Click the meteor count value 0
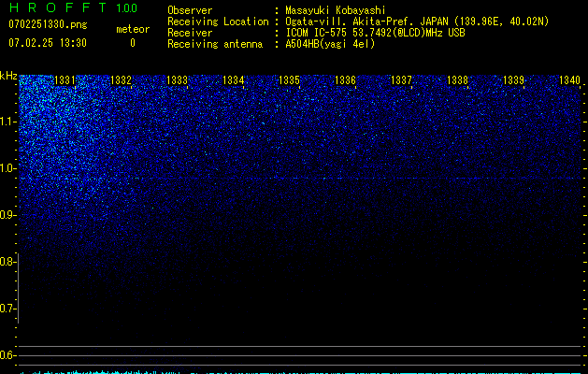Image resolution: width=588 pixels, height=374 pixels. click(133, 44)
